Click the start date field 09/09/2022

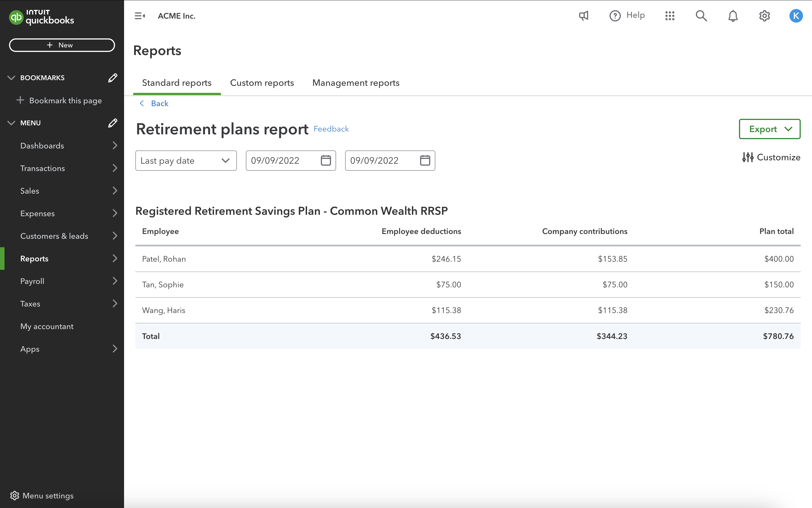pyautogui.click(x=291, y=161)
